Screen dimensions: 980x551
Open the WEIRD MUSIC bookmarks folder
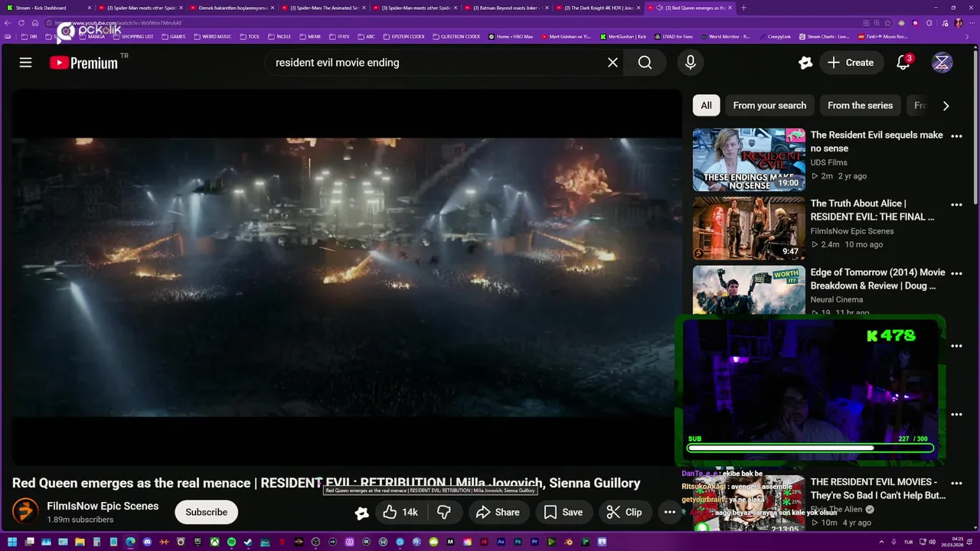point(213,37)
